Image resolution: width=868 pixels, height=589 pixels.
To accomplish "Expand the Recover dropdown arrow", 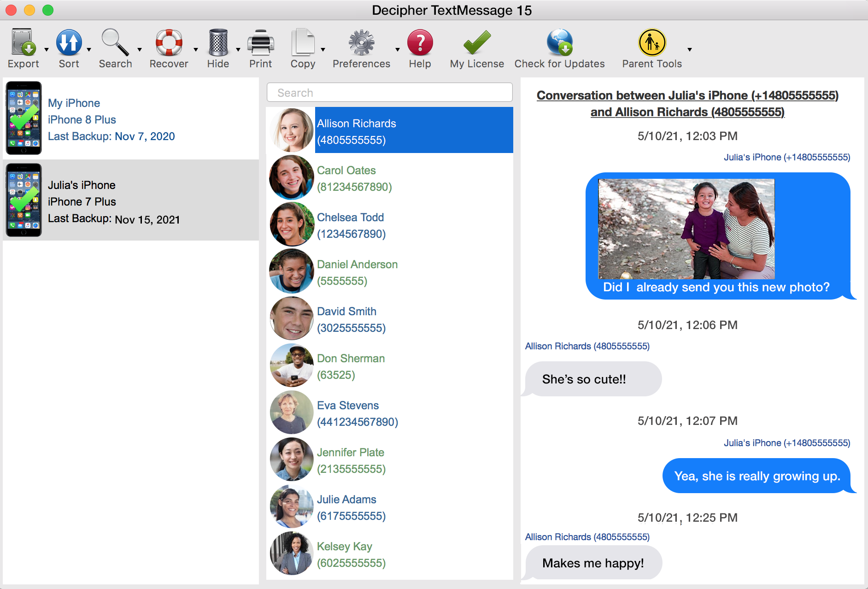I will tap(195, 48).
